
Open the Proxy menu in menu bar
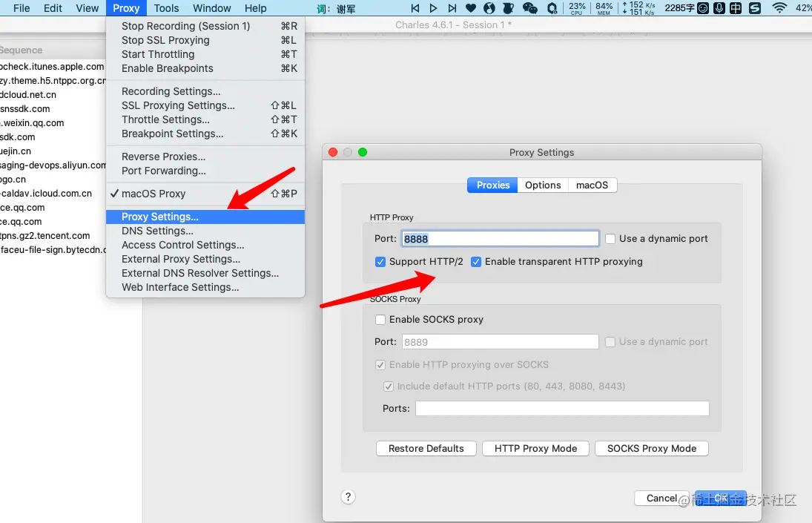pyautogui.click(x=126, y=8)
